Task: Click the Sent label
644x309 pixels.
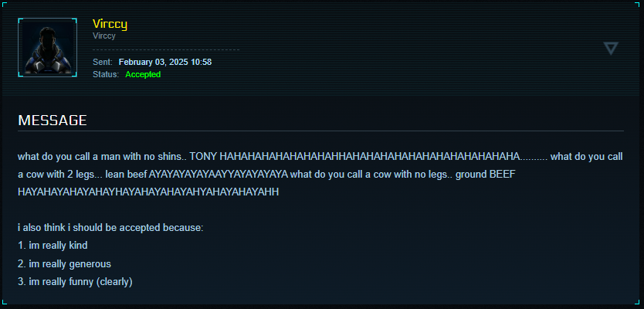Action: coord(102,62)
